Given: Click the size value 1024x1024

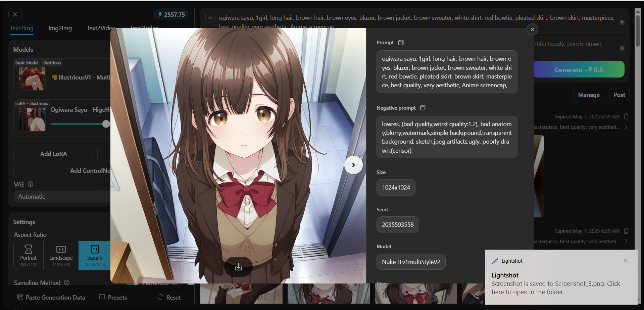Looking at the screenshot, I should (x=396, y=188).
